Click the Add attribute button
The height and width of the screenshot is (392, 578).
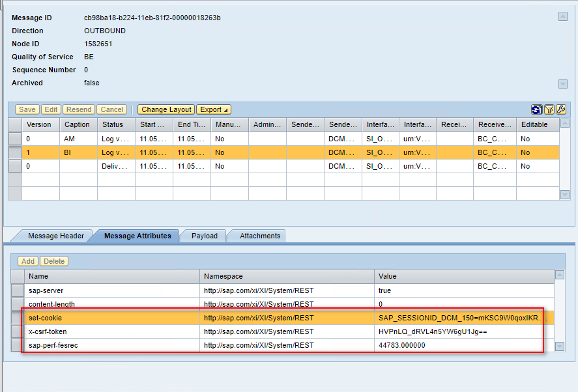coord(28,261)
